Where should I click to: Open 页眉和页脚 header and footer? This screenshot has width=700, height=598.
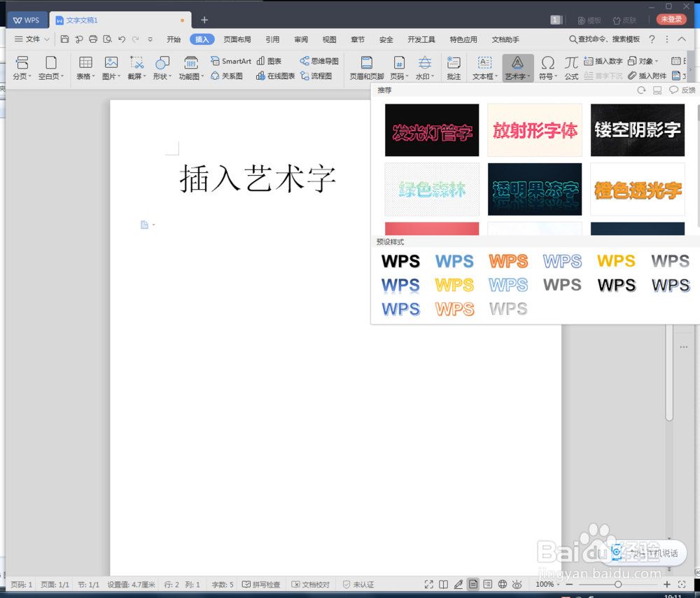367,68
